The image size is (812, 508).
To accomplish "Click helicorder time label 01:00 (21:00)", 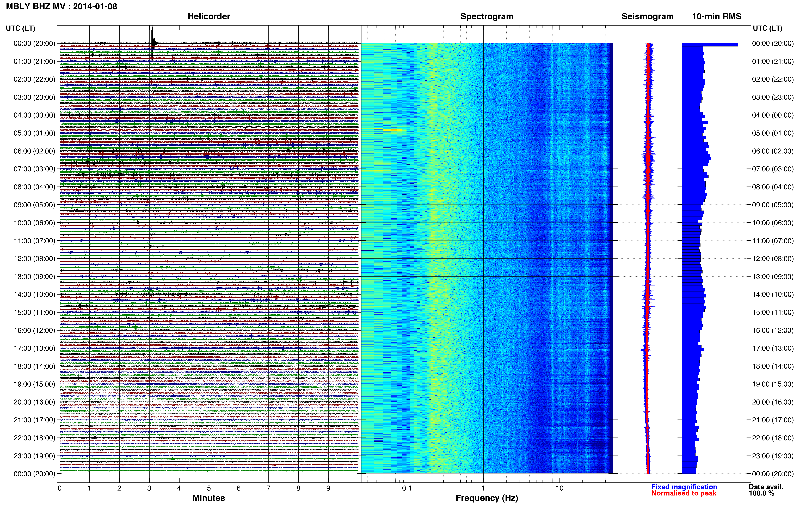I will point(34,62).
